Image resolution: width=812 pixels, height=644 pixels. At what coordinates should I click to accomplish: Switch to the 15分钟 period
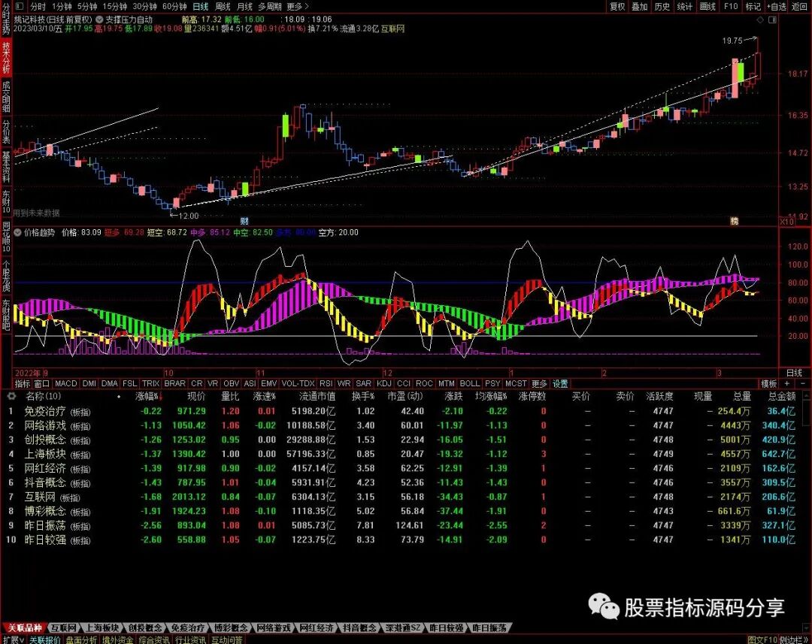[x=114, y=6]
